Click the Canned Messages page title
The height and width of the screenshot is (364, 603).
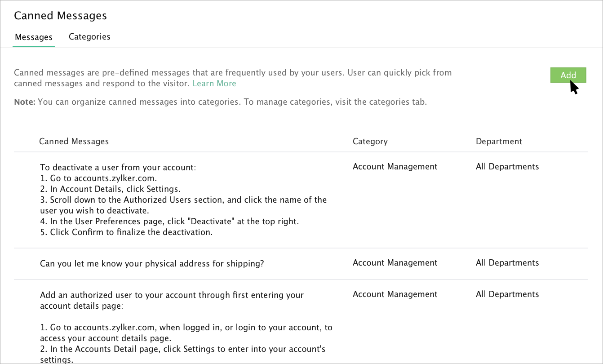61,16
